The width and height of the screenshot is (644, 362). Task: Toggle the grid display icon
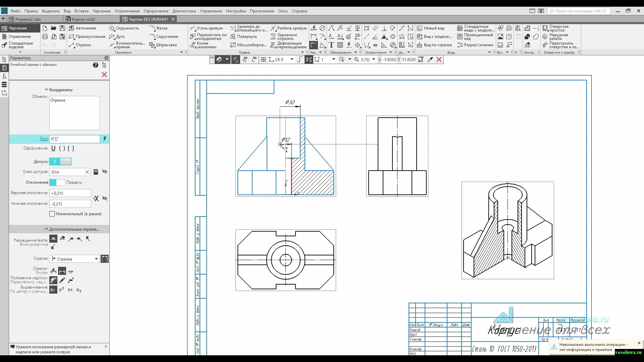[x=263, y=59]
